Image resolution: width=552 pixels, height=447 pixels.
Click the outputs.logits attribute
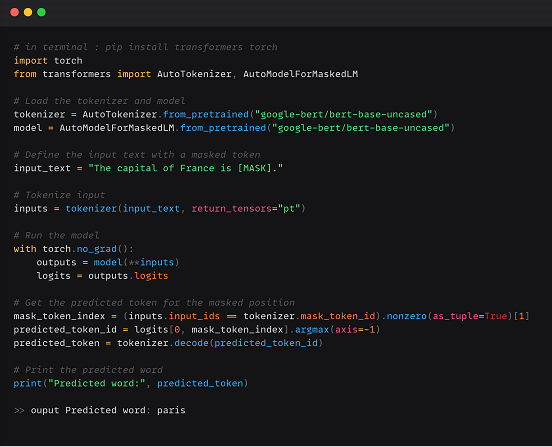pyautogui.click(x=128, y=276)
